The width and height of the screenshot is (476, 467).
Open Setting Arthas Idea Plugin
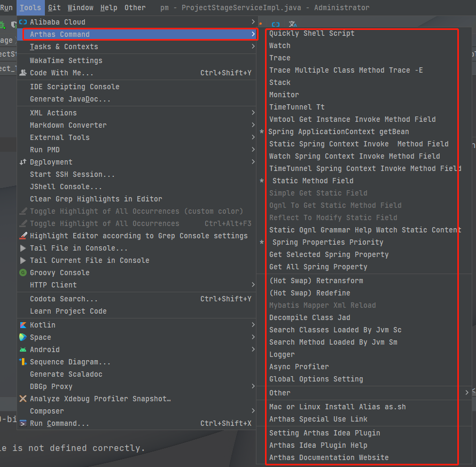(x=324, y=433)
